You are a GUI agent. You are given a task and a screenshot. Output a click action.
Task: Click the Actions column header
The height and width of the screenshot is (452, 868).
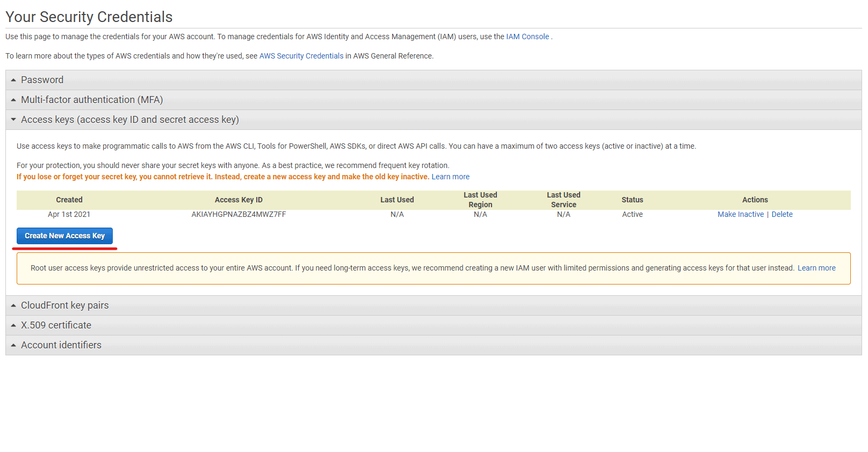tap(755, 200)
